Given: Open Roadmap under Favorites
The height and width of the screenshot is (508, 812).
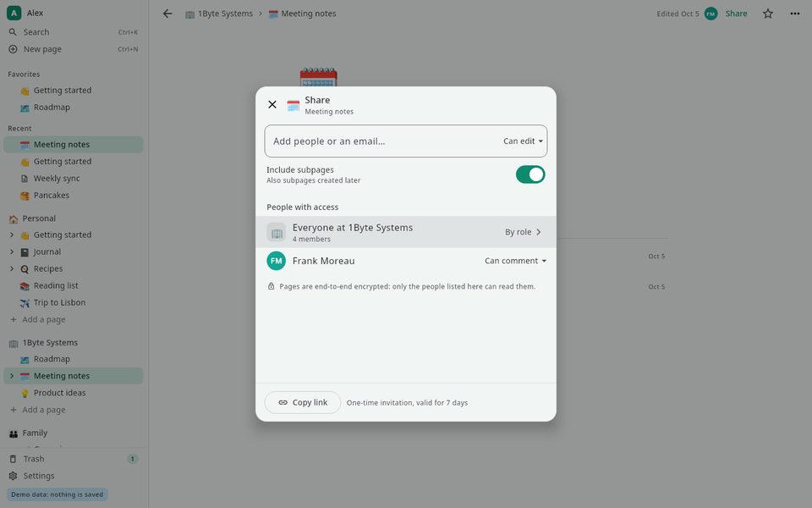Looking at the screenshot, I should point(73,108).
